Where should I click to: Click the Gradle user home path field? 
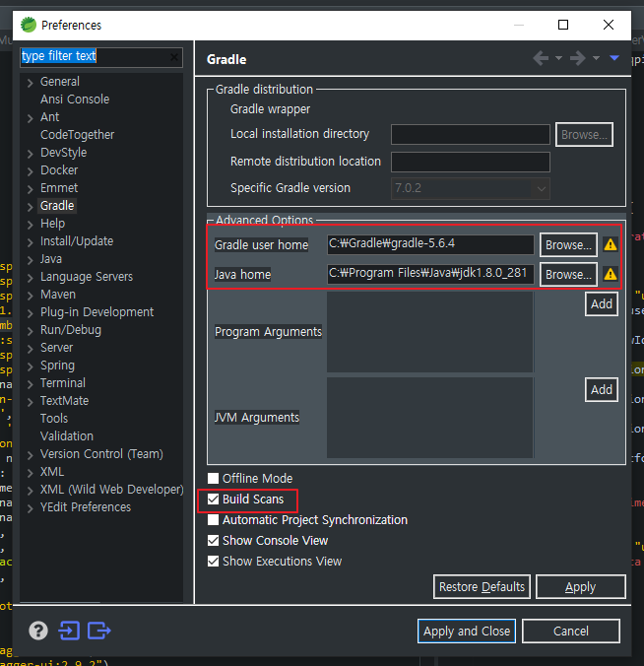coord(430,244)
